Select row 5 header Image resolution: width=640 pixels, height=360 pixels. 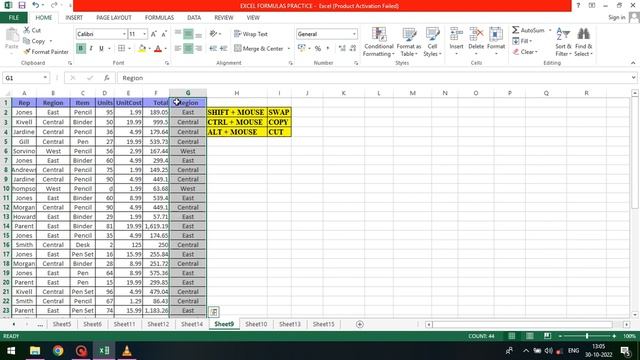6,142
